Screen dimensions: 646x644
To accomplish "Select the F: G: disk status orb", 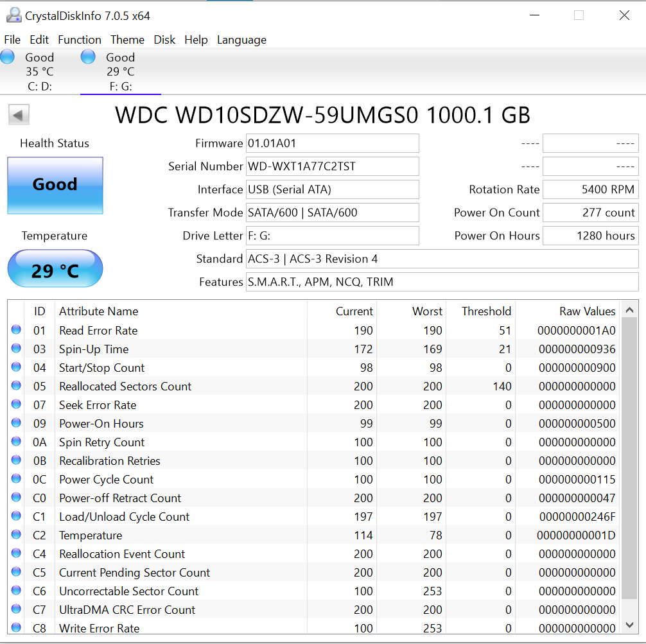I will click(88, 57).
